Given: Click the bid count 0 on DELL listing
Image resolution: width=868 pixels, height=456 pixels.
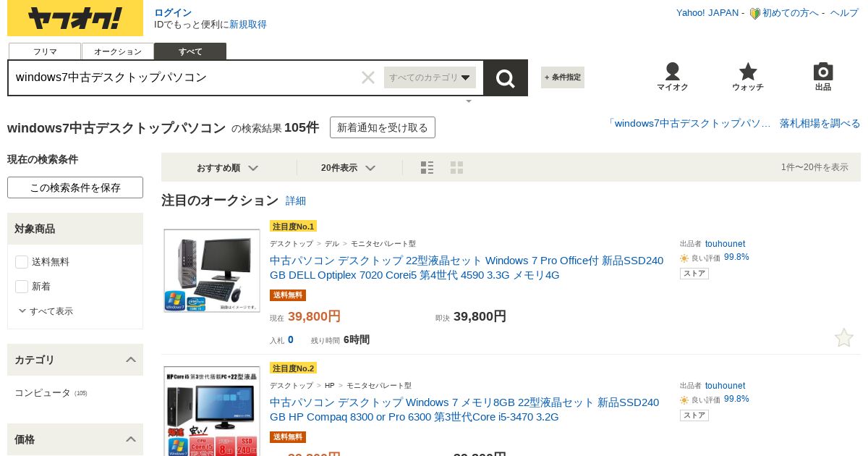Looking at the screenshot, I should click(x=291, y=339).
